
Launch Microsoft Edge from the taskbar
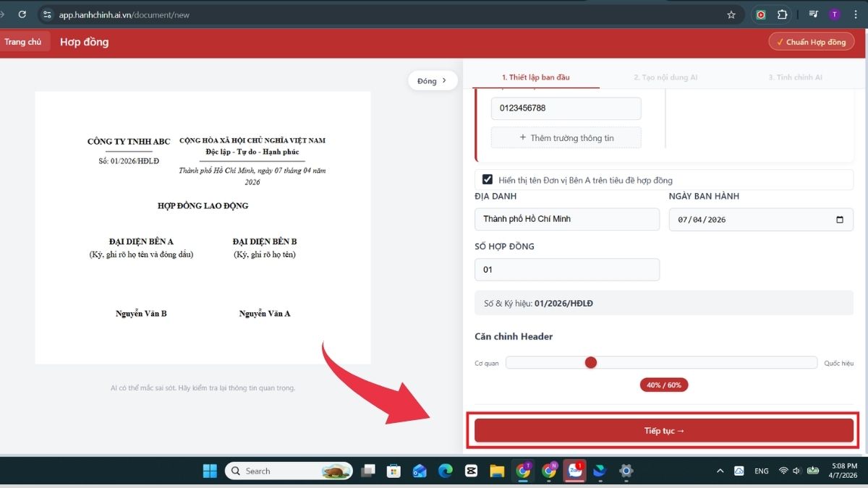coord(446,471)
